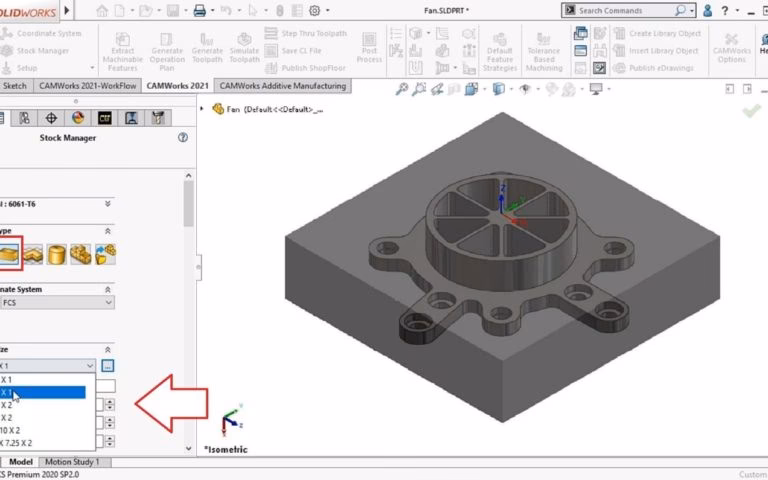The height and width of the screenshot is (480, 768).
Task: Click the Stock Manager panel scrollbar
Action: point(189,203)
